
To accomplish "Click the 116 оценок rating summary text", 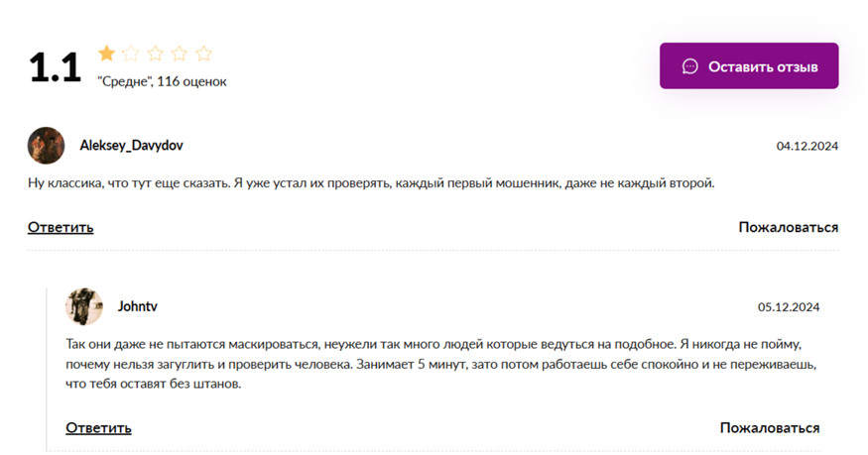I will click(x=191, y=81).
